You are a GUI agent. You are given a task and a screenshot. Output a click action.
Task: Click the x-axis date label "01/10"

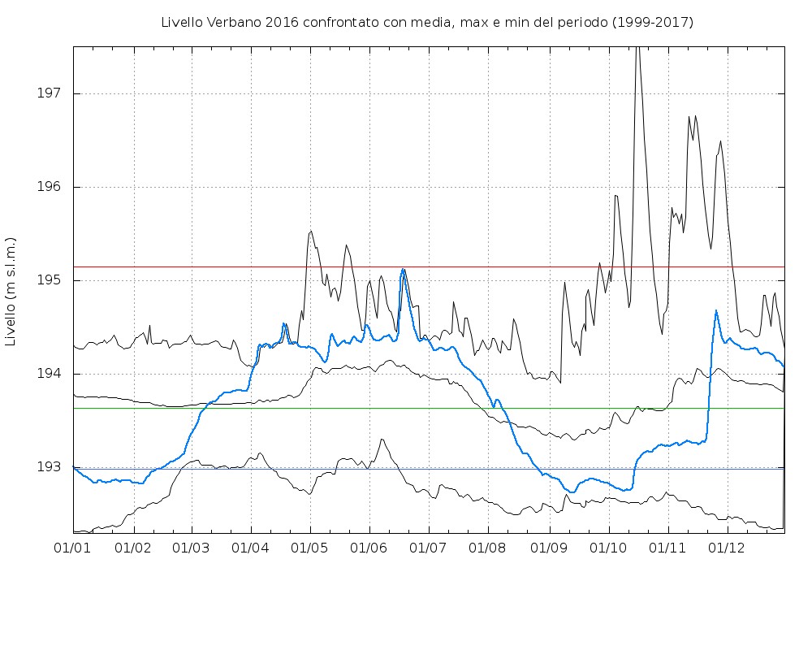608,548
